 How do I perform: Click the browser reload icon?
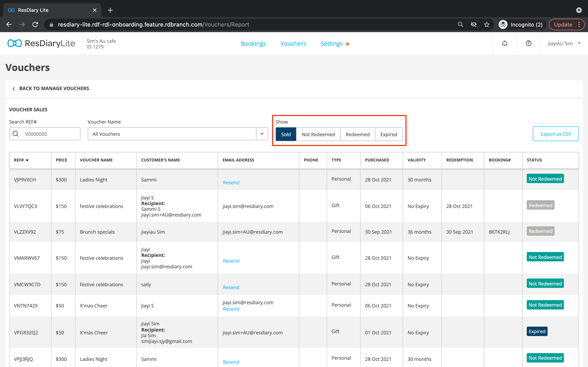(x=36, y=24)
